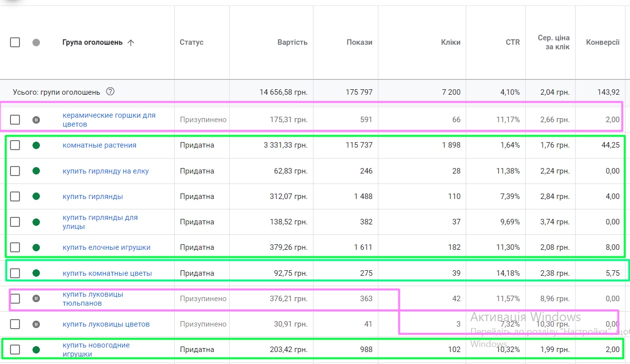The height and width of the screenshot is (364, 630).
Task: Open the 'комнатные растения' ad group link
Action: (99, 146)
